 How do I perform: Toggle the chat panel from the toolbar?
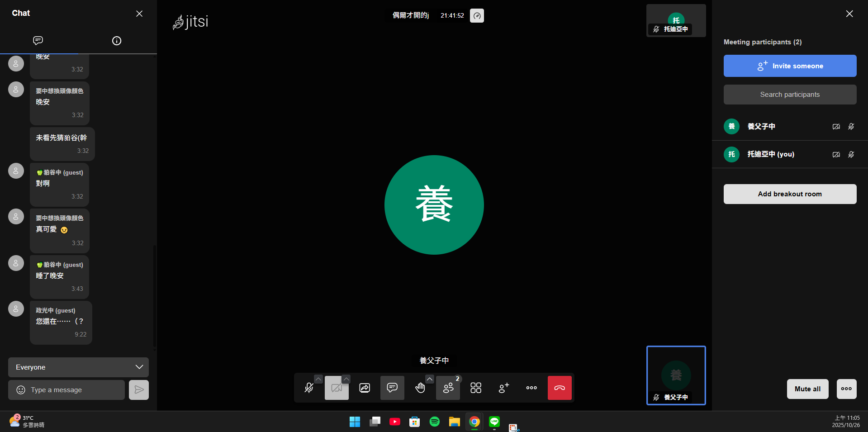pyautogui.click(x=392, y=388)
